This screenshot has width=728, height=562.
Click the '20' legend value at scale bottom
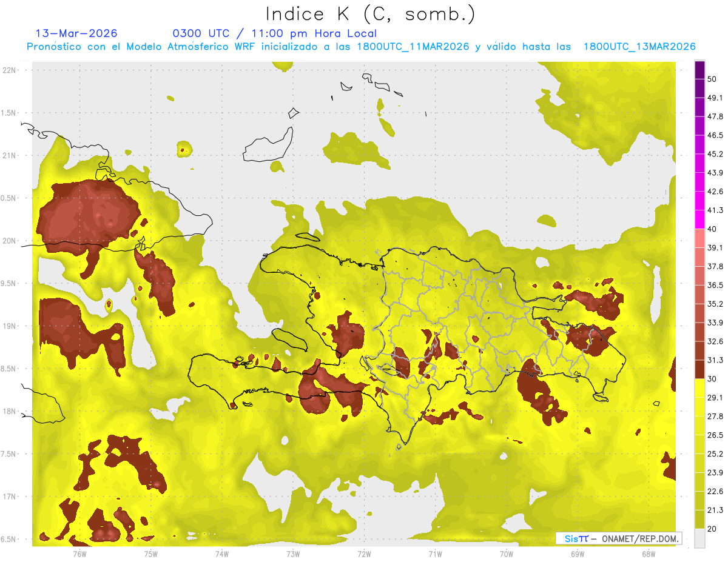tap(713, 529)
